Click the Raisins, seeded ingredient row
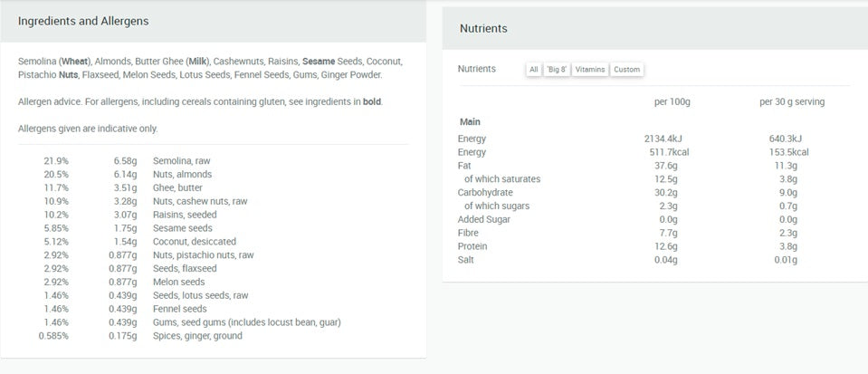 pyautogui.click(x=185, y=215)
